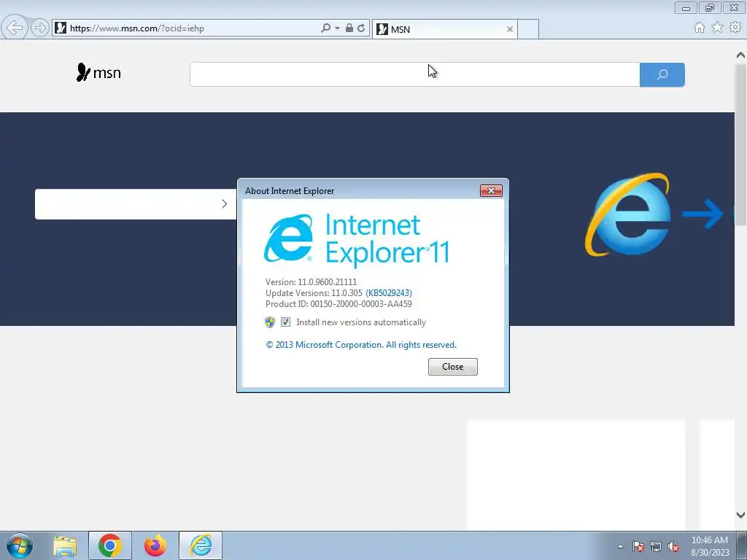The width and height of the screenshot is (747, 560).
Task: Click the Show desktop strip at taskbar end
Action: pos(741,546)
